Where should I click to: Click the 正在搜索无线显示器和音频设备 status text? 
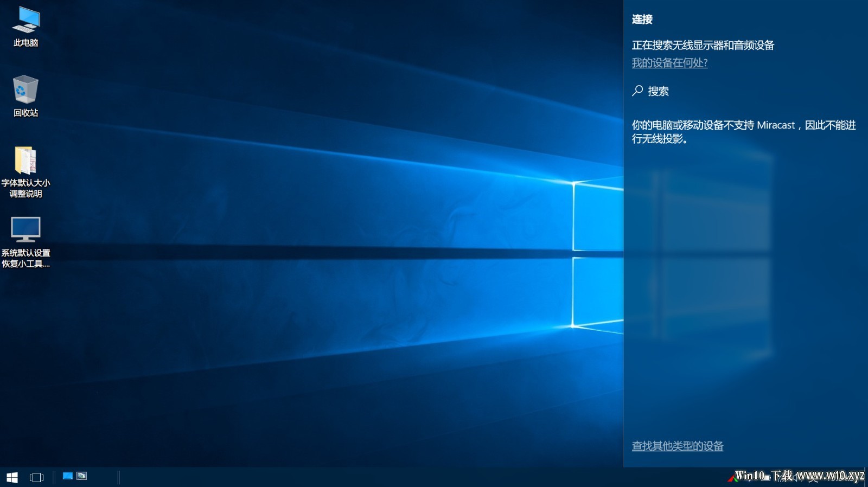coord(703,45)
